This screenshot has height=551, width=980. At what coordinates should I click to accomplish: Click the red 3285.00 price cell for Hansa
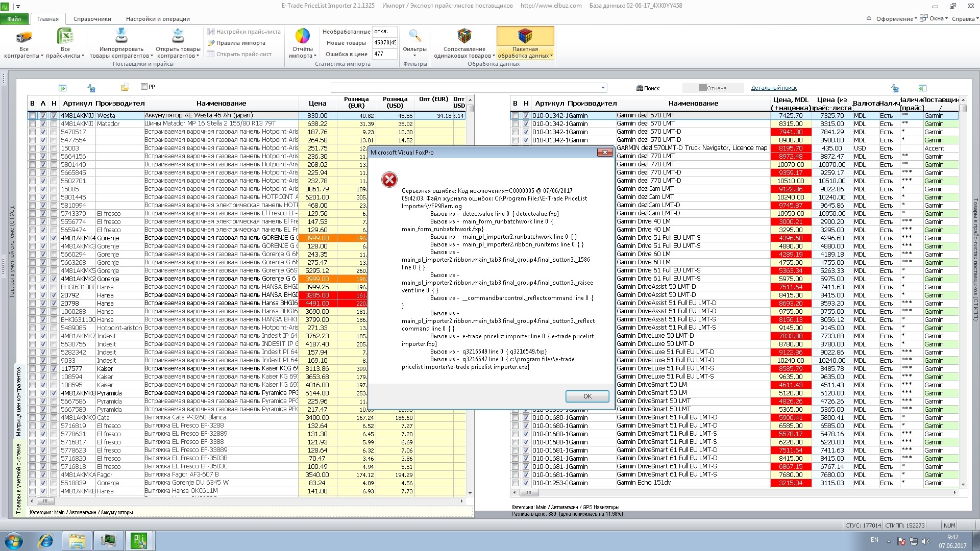click(317, 295)
